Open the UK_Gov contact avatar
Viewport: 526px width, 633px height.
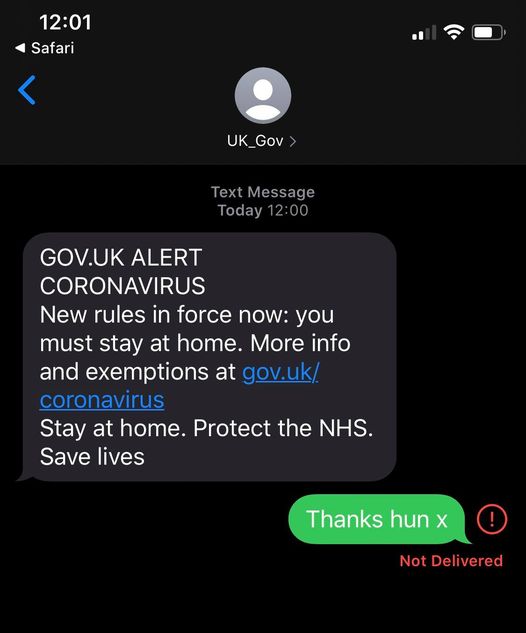click(263, 95)
